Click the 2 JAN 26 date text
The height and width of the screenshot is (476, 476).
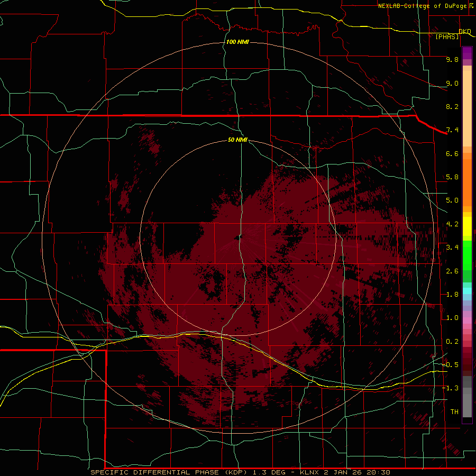tap(343, 472)
